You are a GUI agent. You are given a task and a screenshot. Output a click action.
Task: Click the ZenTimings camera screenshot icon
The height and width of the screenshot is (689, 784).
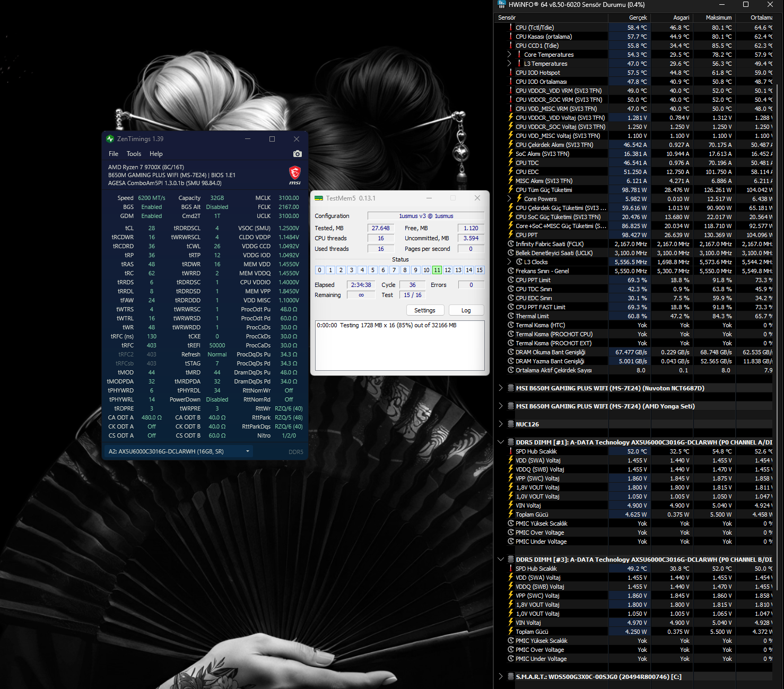(298, 154)
